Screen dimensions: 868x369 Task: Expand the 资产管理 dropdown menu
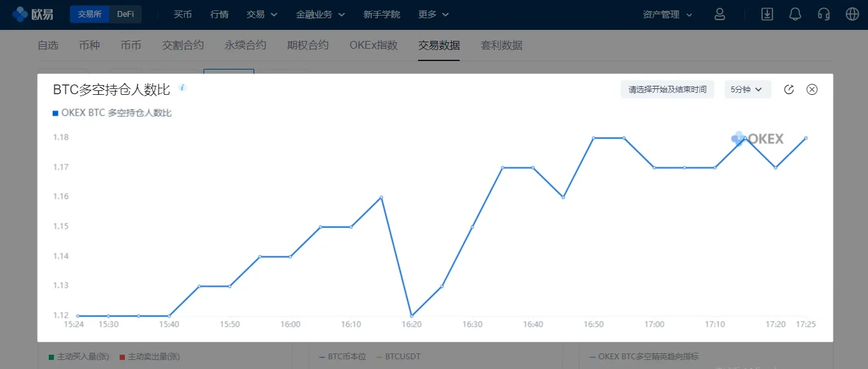click(x=667, y=14)
